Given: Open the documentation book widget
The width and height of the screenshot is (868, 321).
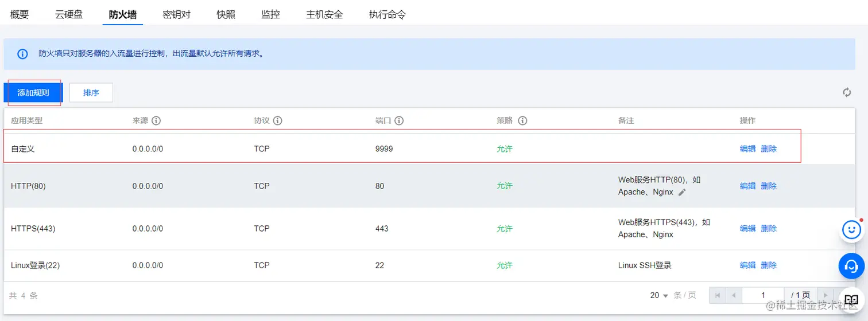Looking at the screenshot, I should 851,300.
